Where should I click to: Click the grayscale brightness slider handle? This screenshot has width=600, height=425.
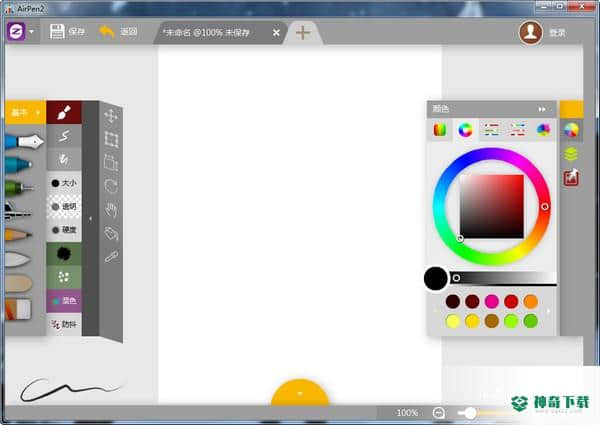coord(456,278)
